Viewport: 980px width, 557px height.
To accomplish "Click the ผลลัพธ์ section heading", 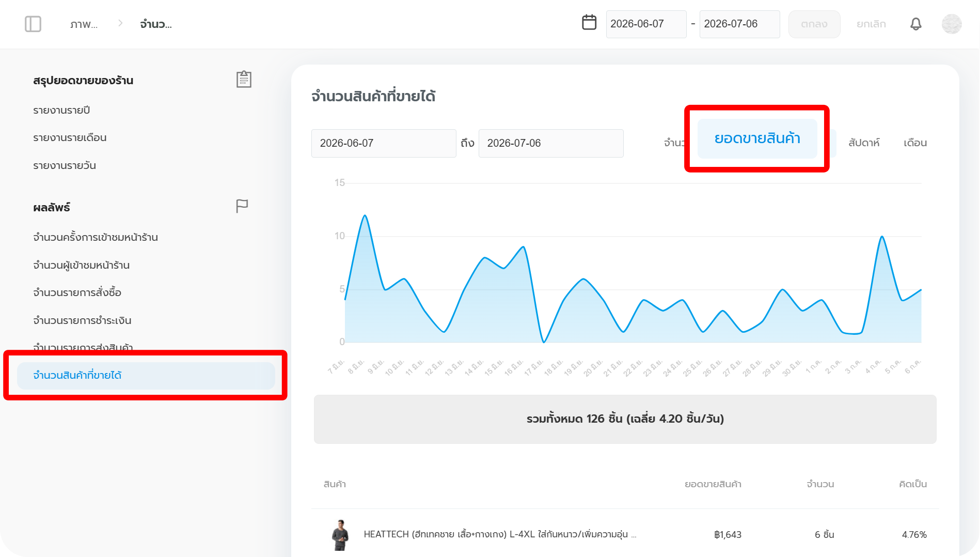I will pyautogui.click(x=52, y=208).
